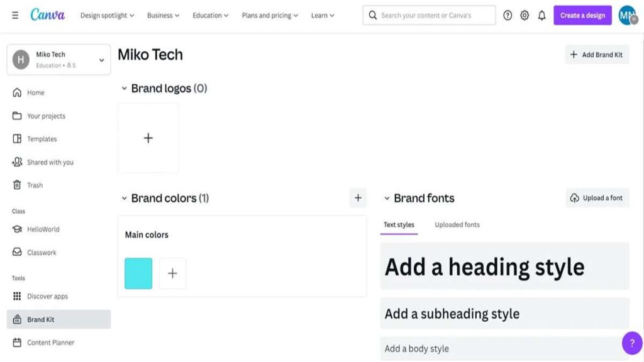This screenshot has height=362, width=644.
Task: Open the hamburger menu icon
Action: point(15,15)
